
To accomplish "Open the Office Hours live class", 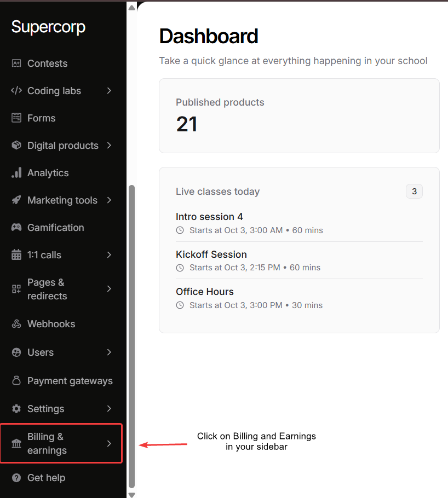I will coord(205,292).
